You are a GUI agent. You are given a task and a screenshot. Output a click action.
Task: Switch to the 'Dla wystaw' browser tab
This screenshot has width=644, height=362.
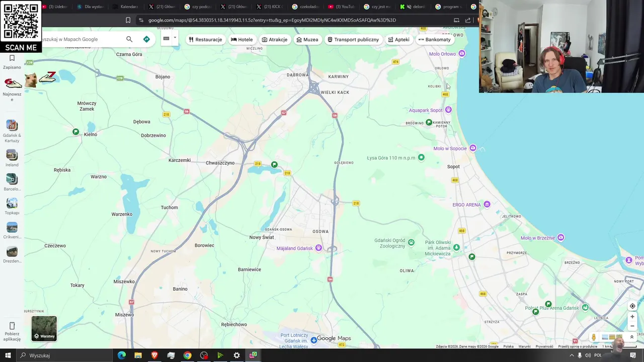coord(90,7)
